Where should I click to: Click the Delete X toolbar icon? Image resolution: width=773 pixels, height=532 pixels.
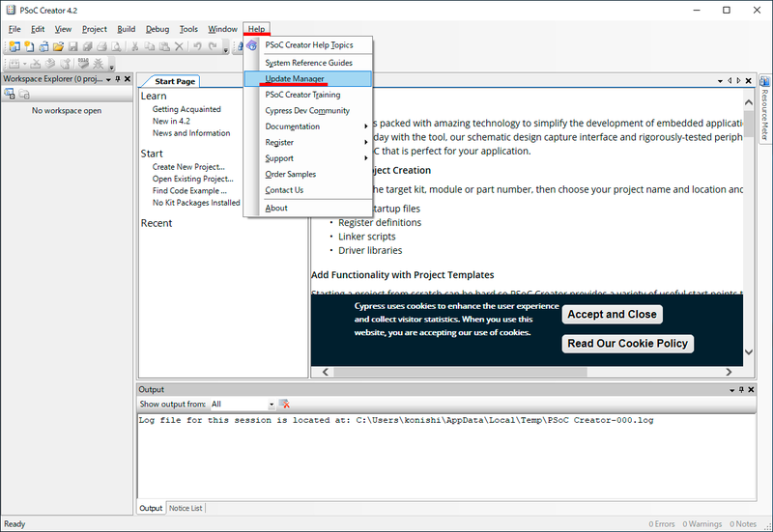coord(179,46)
